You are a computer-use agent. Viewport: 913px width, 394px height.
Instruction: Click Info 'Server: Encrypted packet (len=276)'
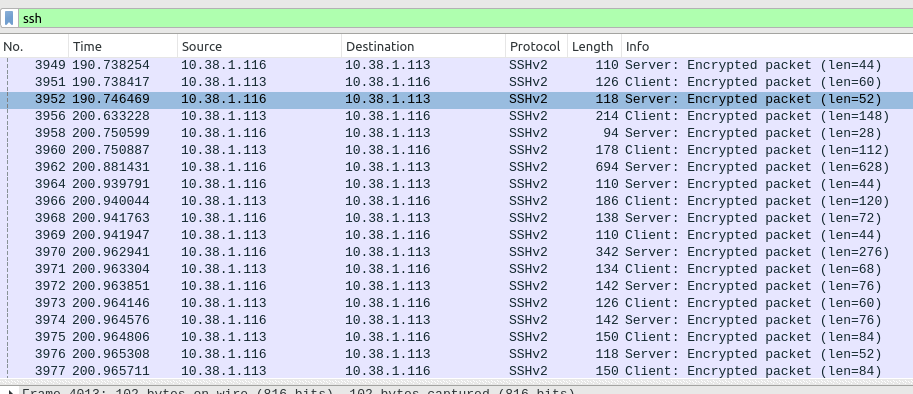pos(757,252)
